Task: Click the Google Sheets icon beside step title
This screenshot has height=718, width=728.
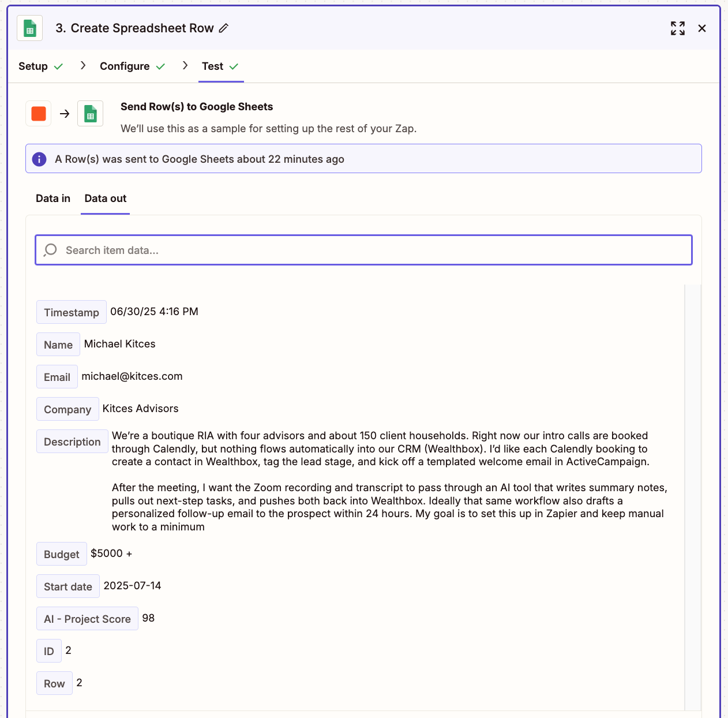Action: click(30, 28)
